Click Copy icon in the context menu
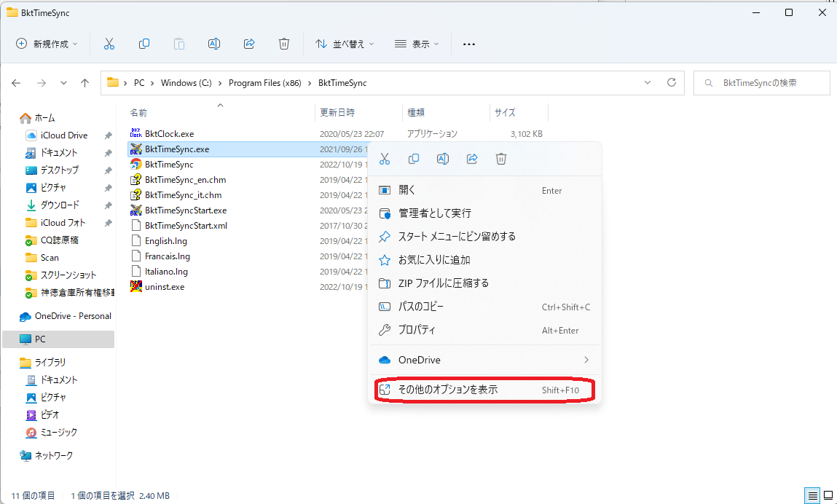Image resolution: width=837 pixels, height=504 pixels. (x=414, y=159)
